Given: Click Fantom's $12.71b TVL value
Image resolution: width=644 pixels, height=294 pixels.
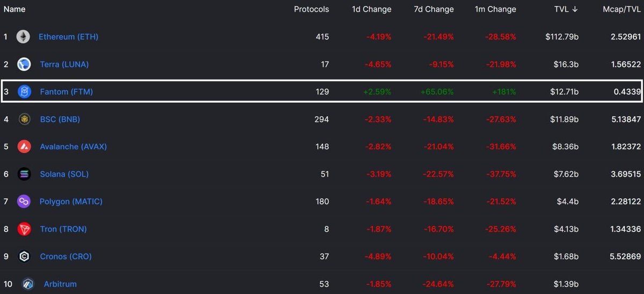Looking at the screenshot, I should pyautogui.click(x=564, y=92).
